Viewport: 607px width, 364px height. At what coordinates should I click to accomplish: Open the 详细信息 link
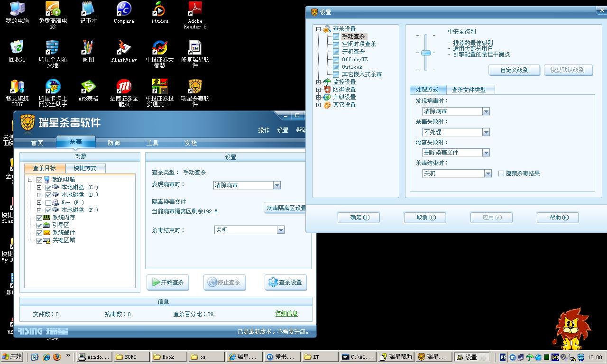pyautogui.click(x=286, y=314)
